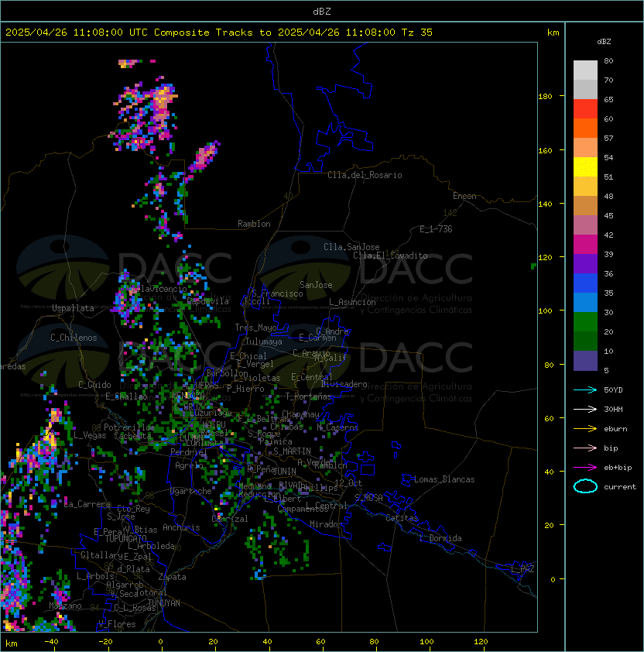Select the 'E_1-736' map label
This screenshot has width=644, height=652.
[x=436, y=229]
